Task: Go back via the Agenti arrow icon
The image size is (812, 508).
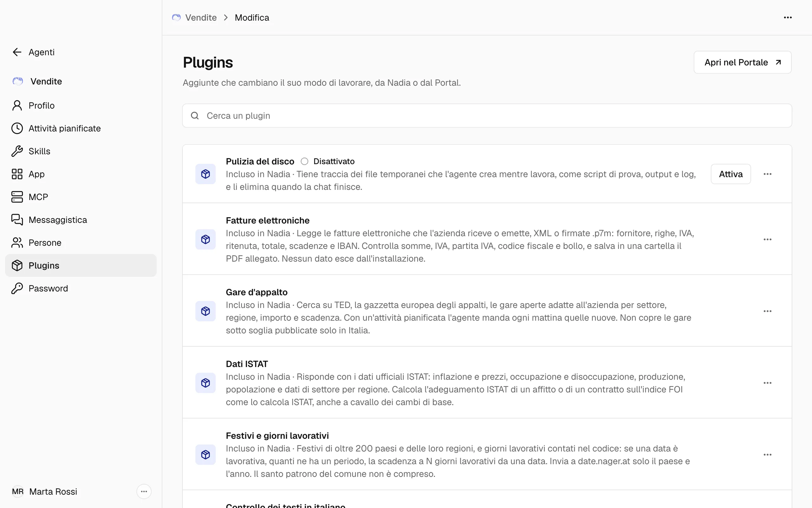Action: [17, 52]
